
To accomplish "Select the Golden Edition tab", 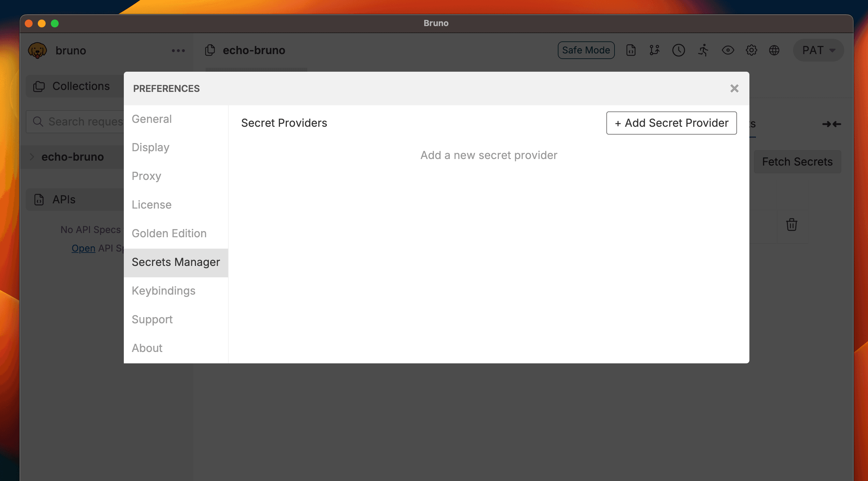I will 176,234.
